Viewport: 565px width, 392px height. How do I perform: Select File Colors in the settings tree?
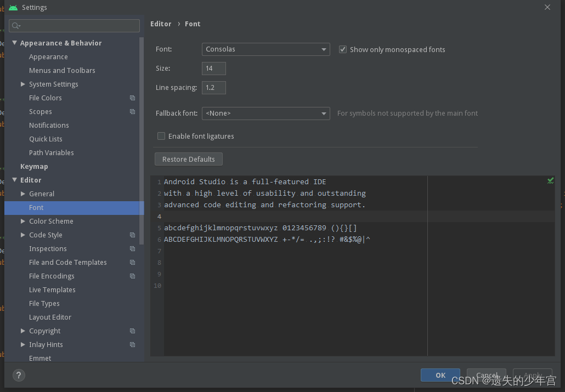click(46, 98)
